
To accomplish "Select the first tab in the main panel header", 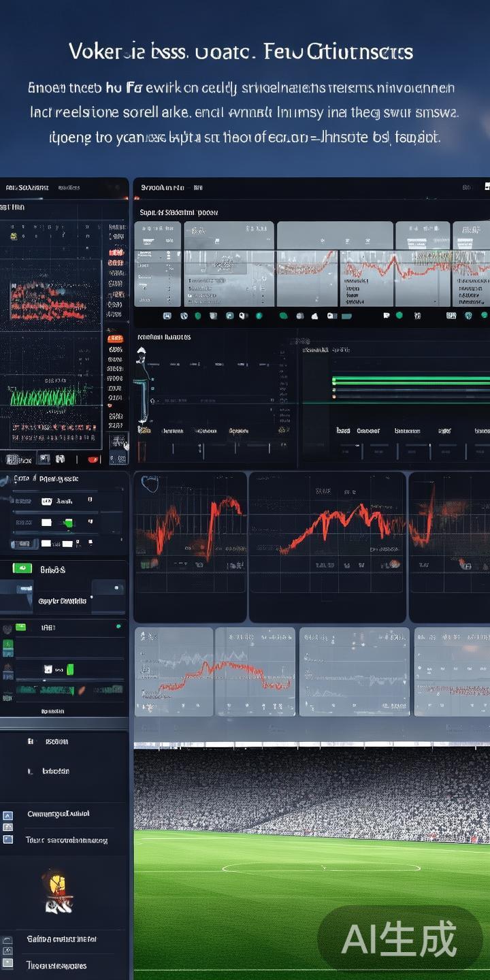I will click(x=162, y=187).
